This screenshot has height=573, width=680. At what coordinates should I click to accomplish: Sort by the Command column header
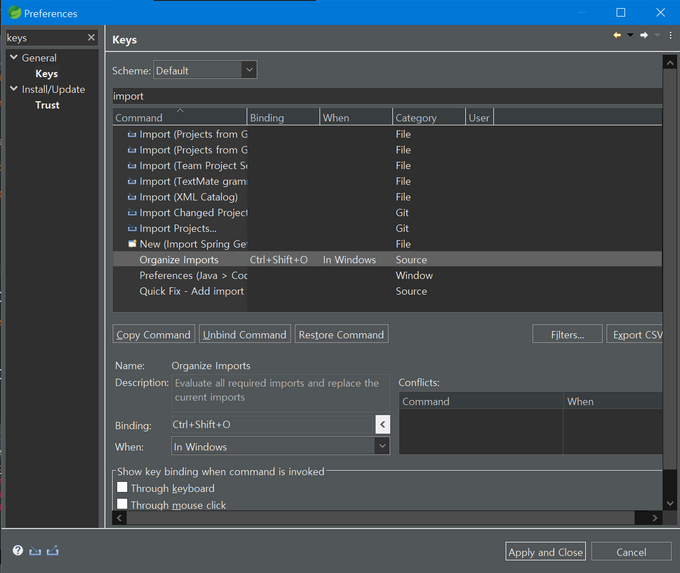pos(180,117)
